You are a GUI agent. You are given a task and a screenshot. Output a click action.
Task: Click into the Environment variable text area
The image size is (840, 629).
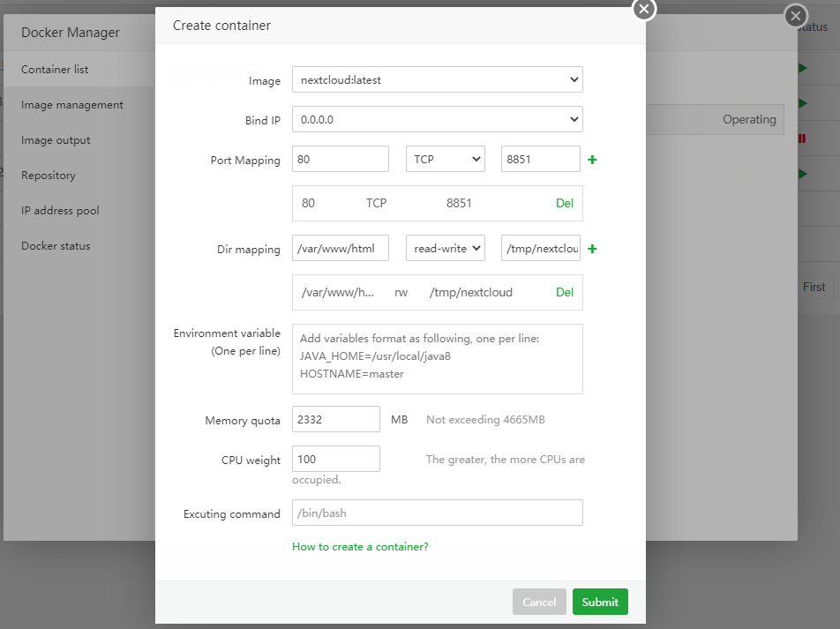click(x=437, y=358)
